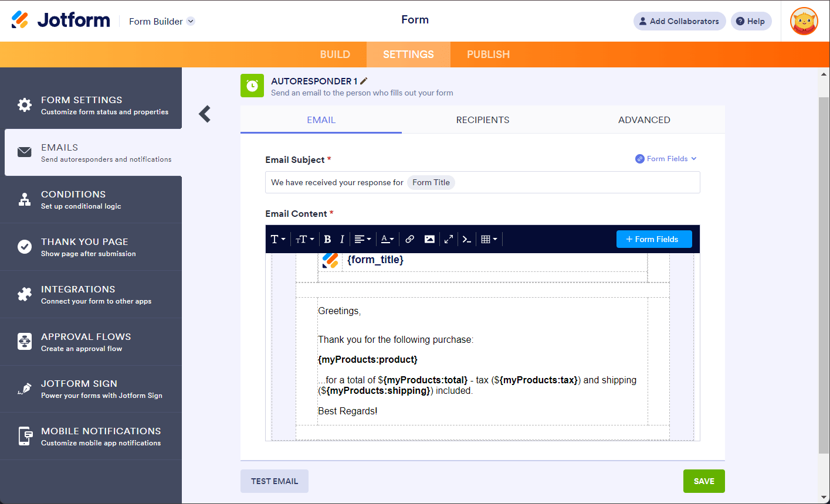Open Form Settings in the sidebar
This screenshot has width=830, height=504.
click(x=91, y=105)
